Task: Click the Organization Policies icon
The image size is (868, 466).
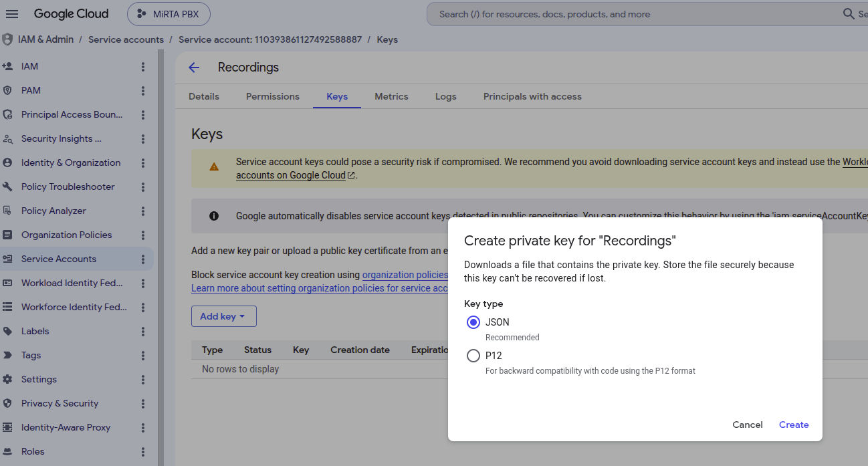Action: (7, 235)
